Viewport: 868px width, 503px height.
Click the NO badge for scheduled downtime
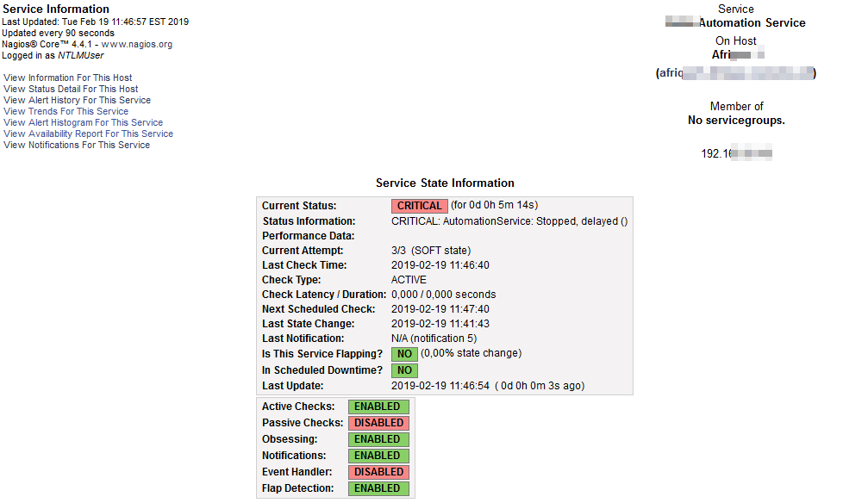[x=404, y=370]
